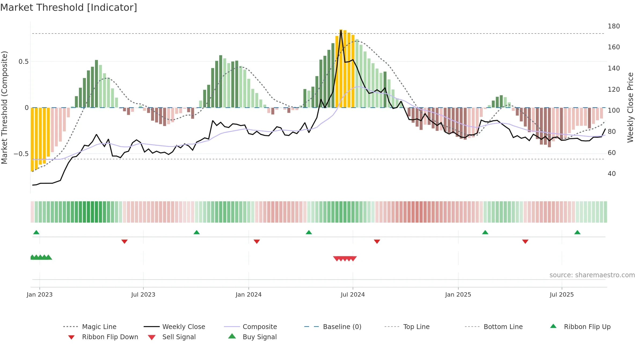Toggle the Baseline (0) legend entry
Viewport: 644px width, 362px height.
click(x=333, y=327)
